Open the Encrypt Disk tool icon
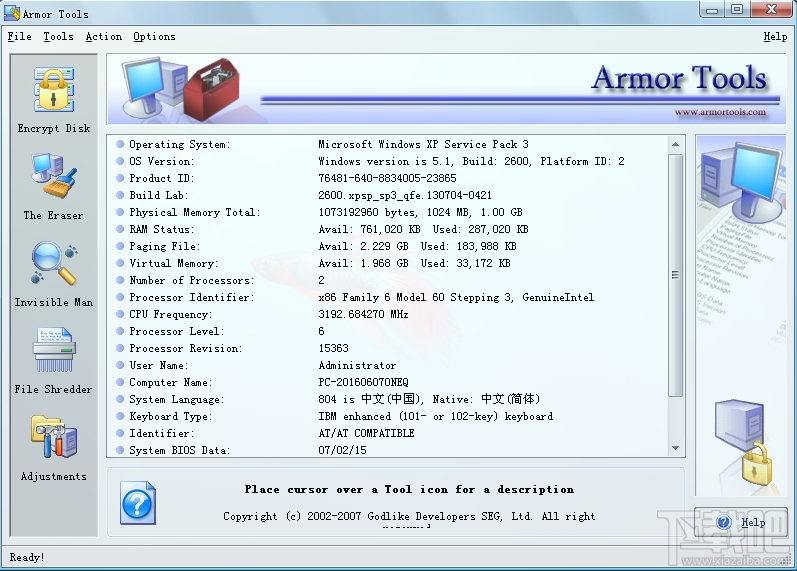Viewport: 797px width, 571px height. pos(54,90)
